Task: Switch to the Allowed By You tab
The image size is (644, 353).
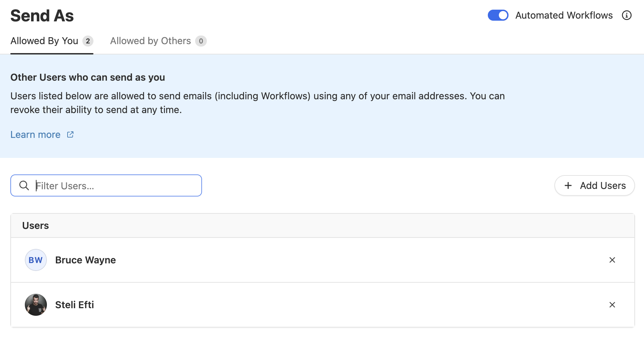Action: pyautogui.click(x=52, y=41)
